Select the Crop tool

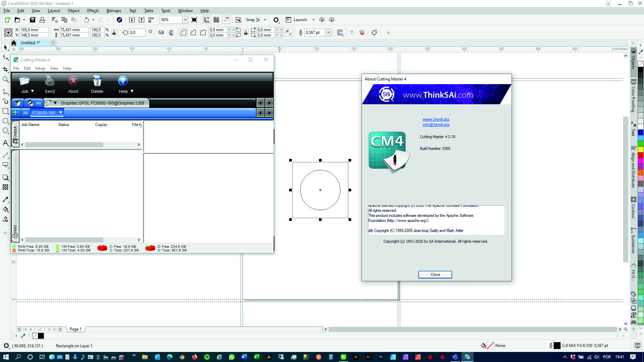point(5,69)
